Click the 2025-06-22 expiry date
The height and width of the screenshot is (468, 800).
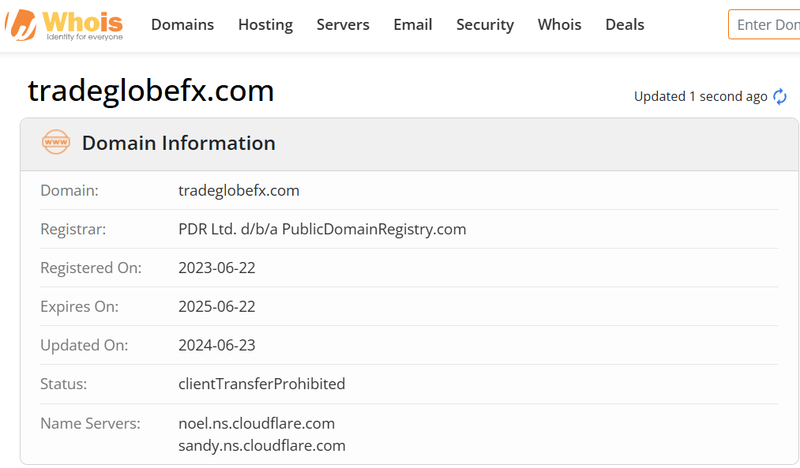tap(217, 307)
